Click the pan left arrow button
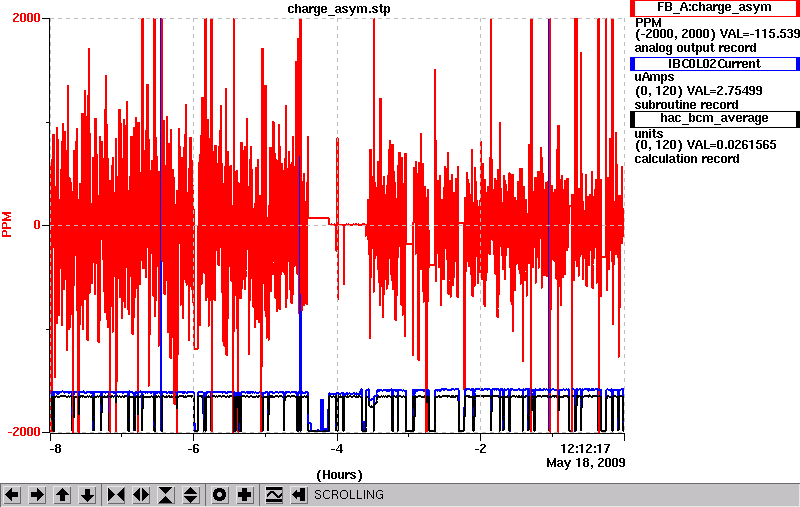 tap(12, 495)
